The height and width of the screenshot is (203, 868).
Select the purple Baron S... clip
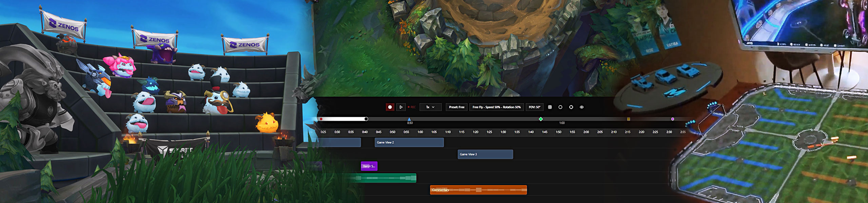369,166
